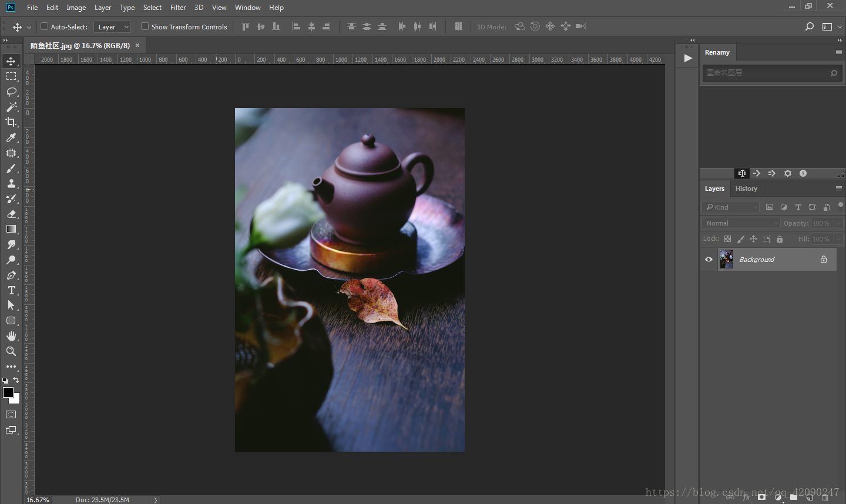The width and height of the screenshot is (846, 504).
Task: Toggle Quick Mask mode
Action: point(11,415)
